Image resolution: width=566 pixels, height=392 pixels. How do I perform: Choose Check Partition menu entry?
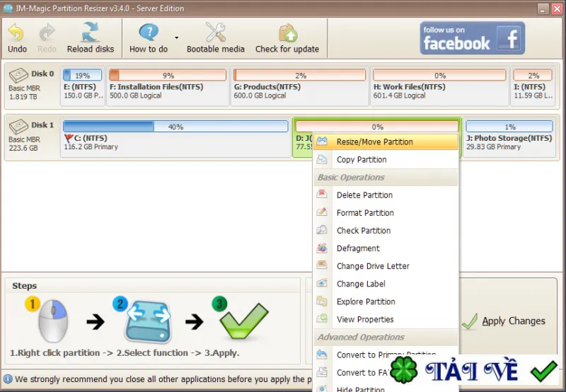point(386,230)
